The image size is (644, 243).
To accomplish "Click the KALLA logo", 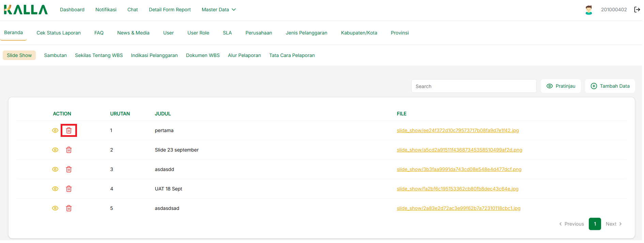I will (x=26, y=10).
